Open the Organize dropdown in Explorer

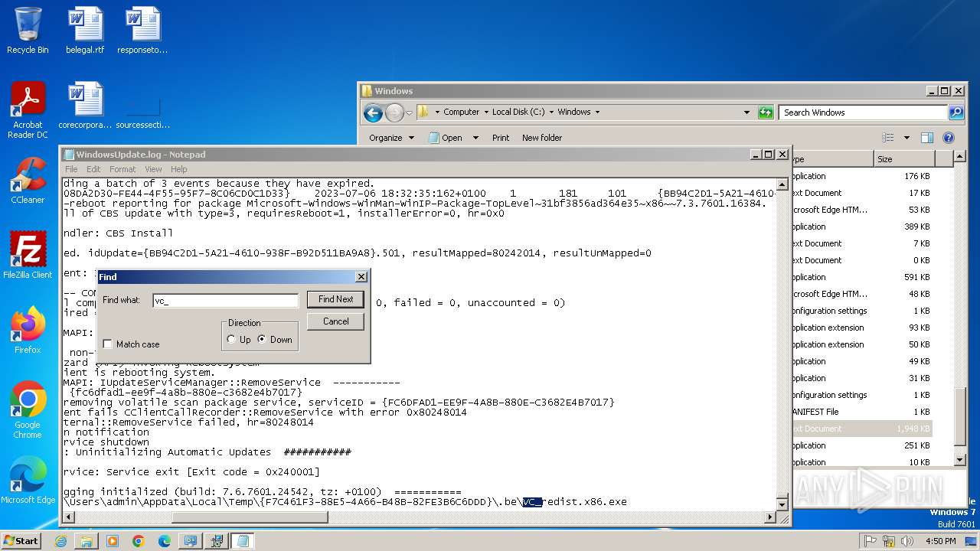pos(392,138)
